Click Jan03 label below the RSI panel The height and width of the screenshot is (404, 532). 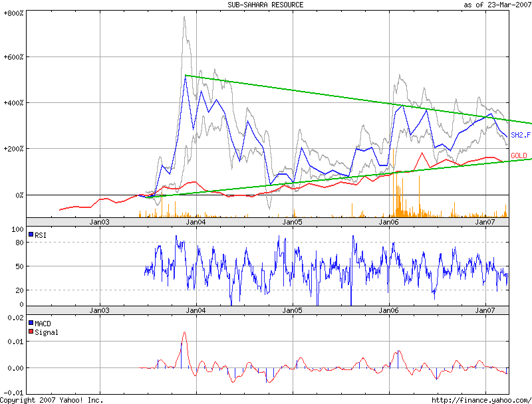click(99, 310)
